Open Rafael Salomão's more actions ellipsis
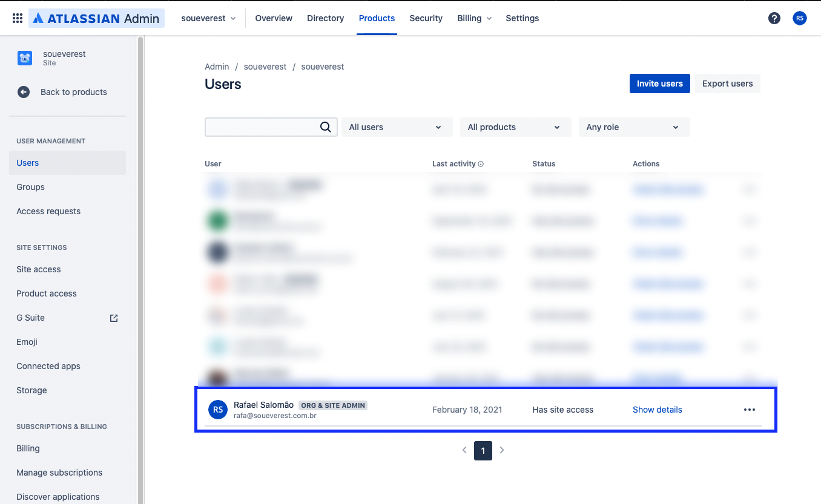Screen dimensions: 821x504 (x=750, y=410)
